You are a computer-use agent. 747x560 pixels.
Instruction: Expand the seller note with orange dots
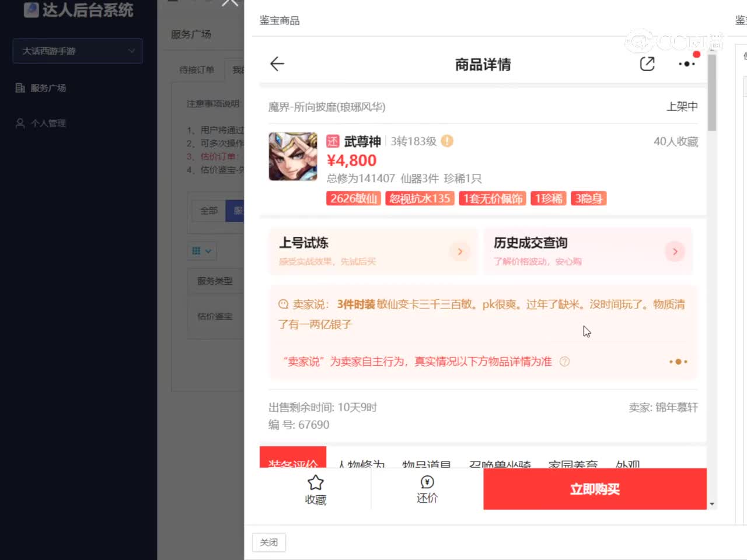[678, 362]
